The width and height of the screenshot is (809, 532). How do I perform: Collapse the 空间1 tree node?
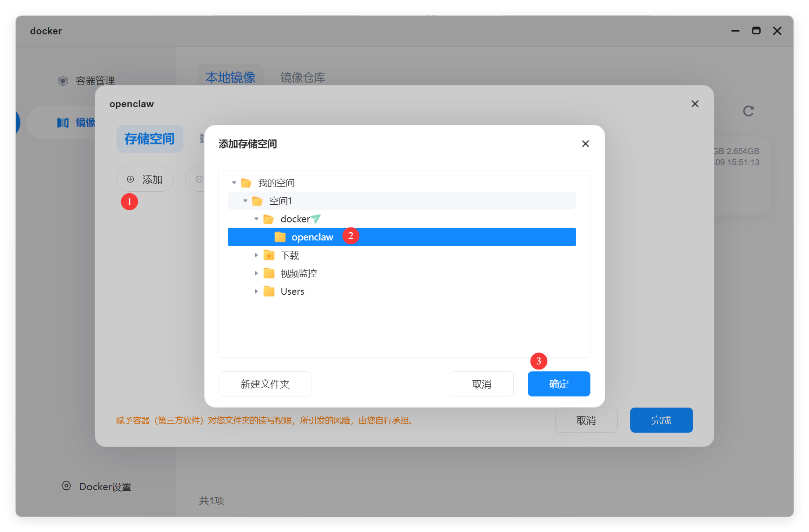click(245, 201)
